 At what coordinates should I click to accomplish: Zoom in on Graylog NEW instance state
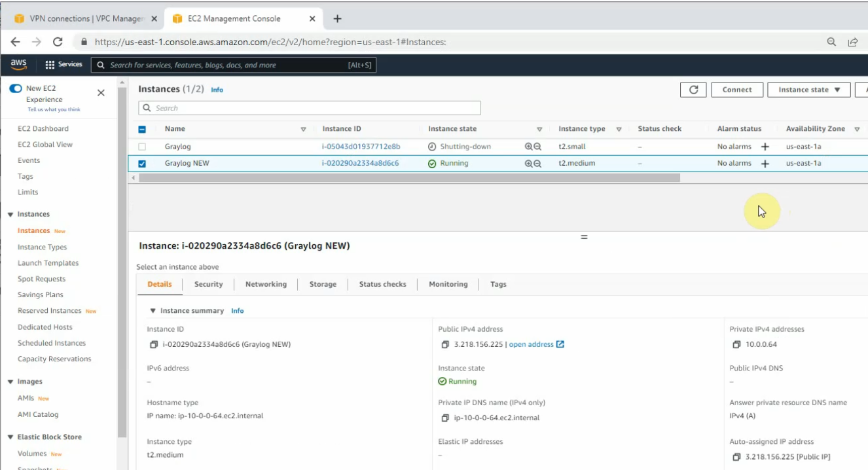pos(528,163)
